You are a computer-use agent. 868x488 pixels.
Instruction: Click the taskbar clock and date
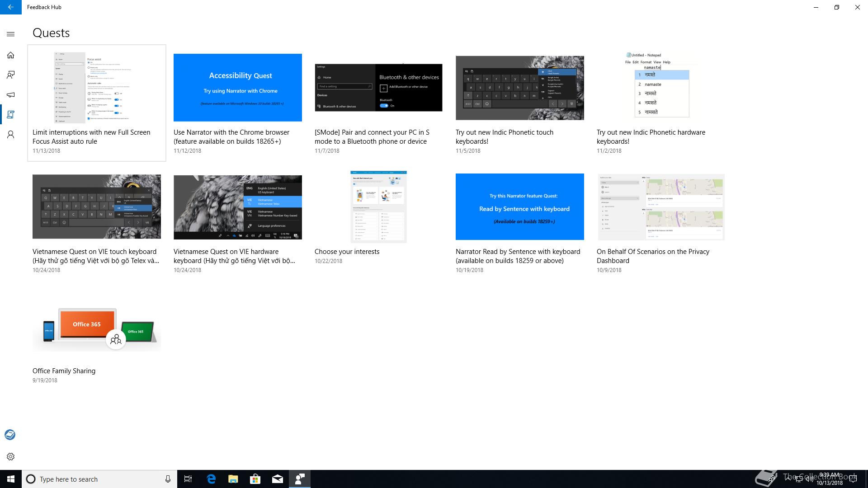point(830,479)
